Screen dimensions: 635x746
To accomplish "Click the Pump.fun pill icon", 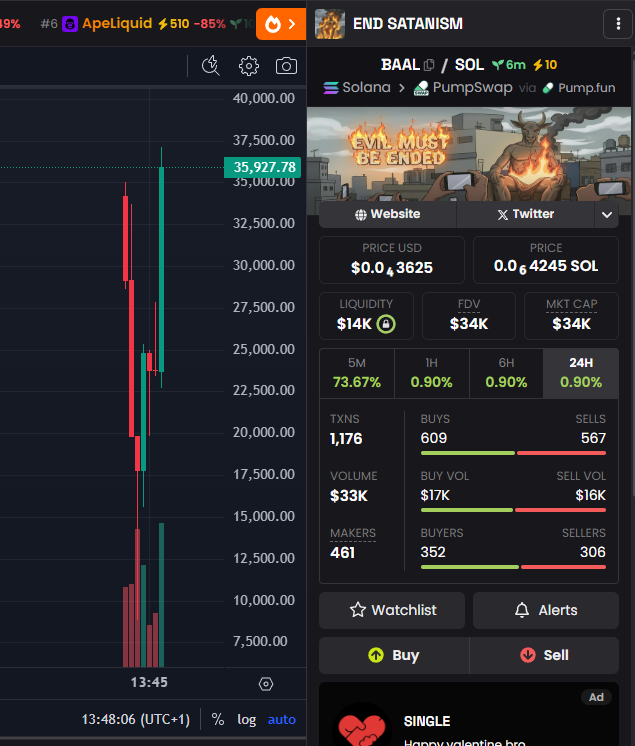I will click(548, 88).
